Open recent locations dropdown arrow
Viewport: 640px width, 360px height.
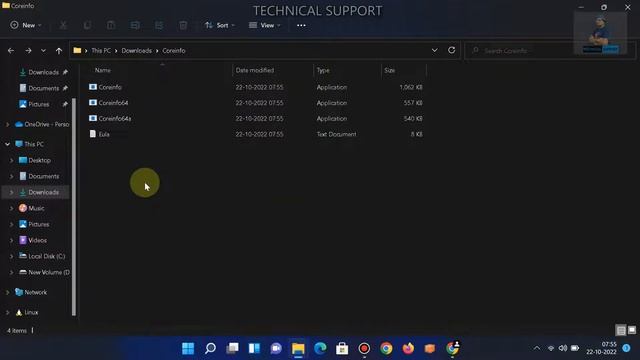pos(43,51)
